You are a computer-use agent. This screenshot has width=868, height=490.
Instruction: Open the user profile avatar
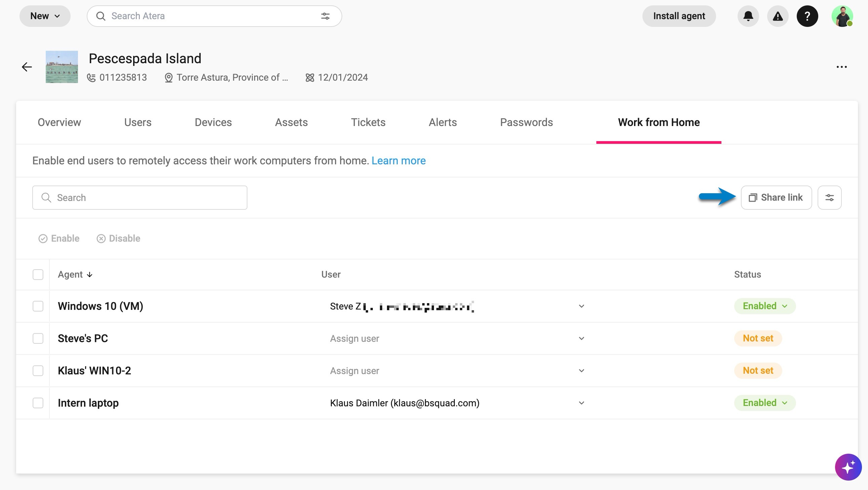point(842,16)
